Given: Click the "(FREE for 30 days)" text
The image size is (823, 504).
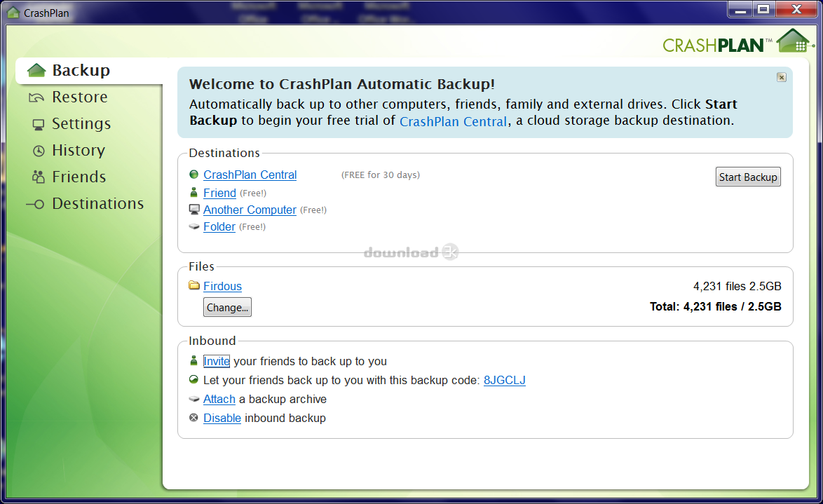Looking at the screenshot, I should (x=381, y=175).
